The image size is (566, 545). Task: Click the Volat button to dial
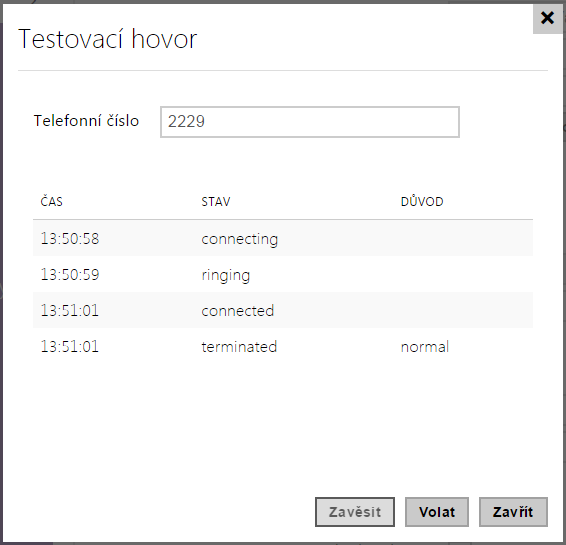point(437,512)
